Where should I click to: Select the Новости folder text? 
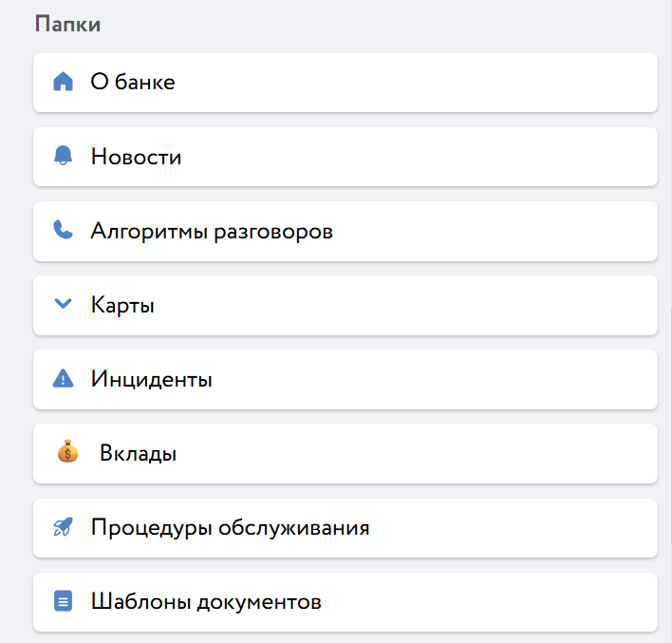coord(136,157)
